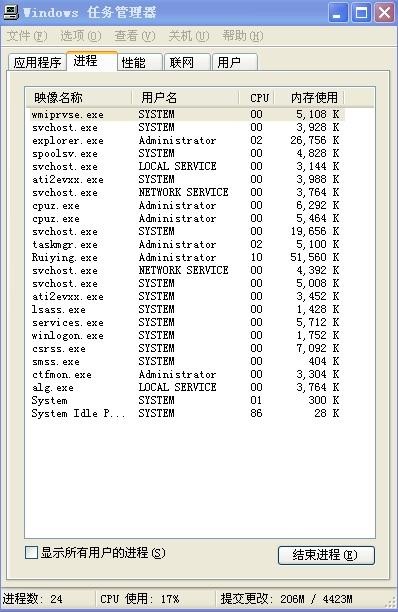Open the 文件(F) menu
Image resolution: width=398 pixels, height=612 pixels.
pyautogui.click(x=27, y=36)
